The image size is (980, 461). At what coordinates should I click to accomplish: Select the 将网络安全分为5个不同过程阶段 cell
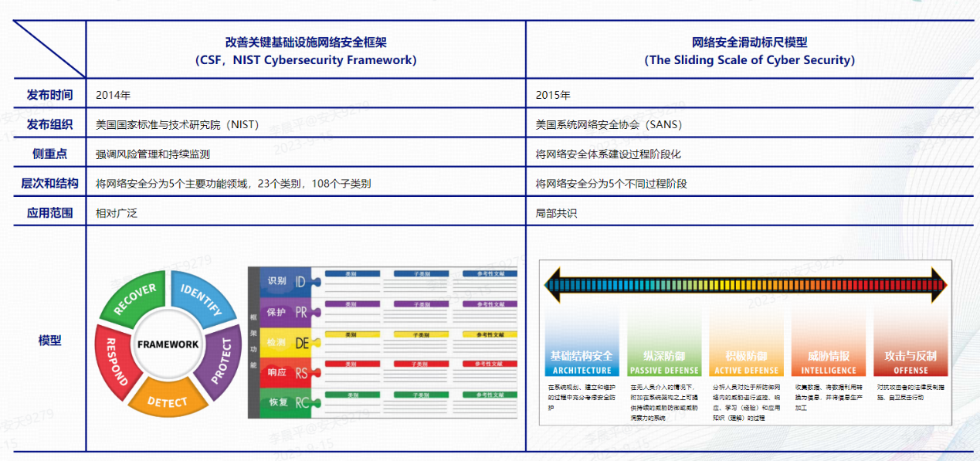(611, 184)
